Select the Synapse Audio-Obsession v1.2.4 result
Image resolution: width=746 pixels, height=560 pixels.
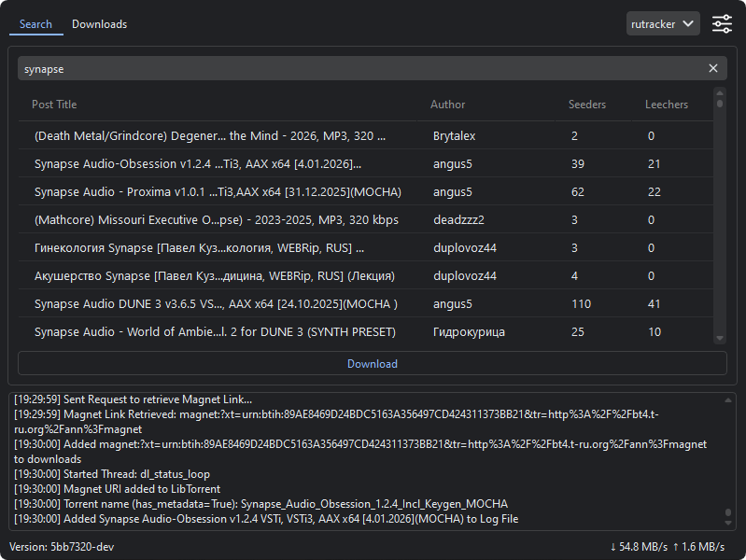tap(198, 164)
